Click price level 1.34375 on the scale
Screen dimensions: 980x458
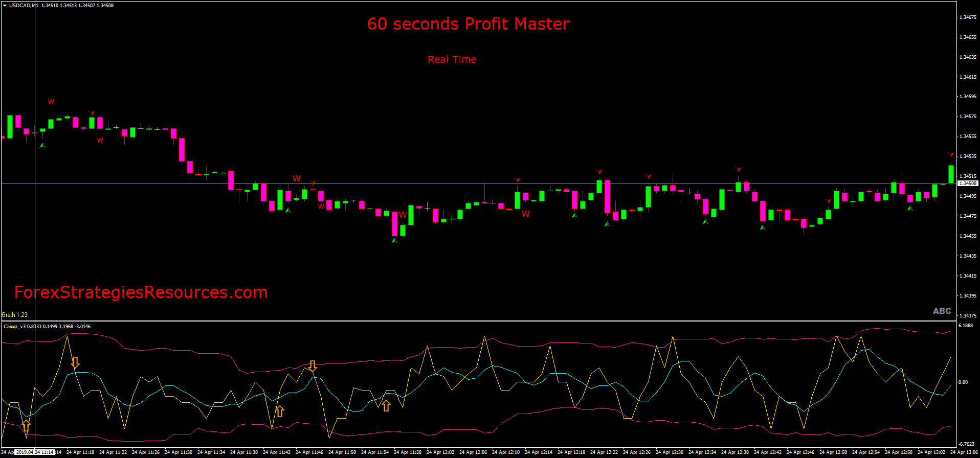(968, 316)
